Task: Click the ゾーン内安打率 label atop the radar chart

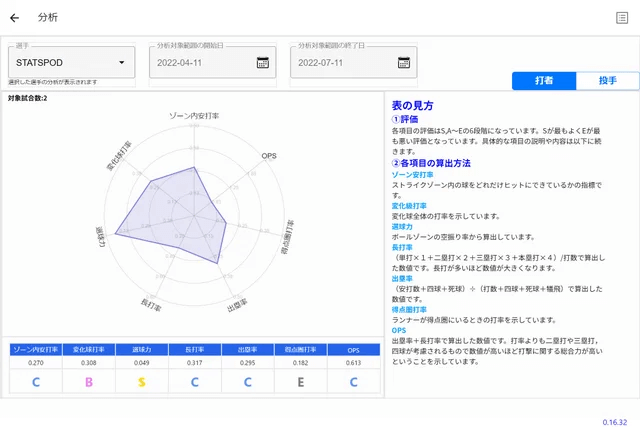Action: pyautogui.click(x=193, y=115)
